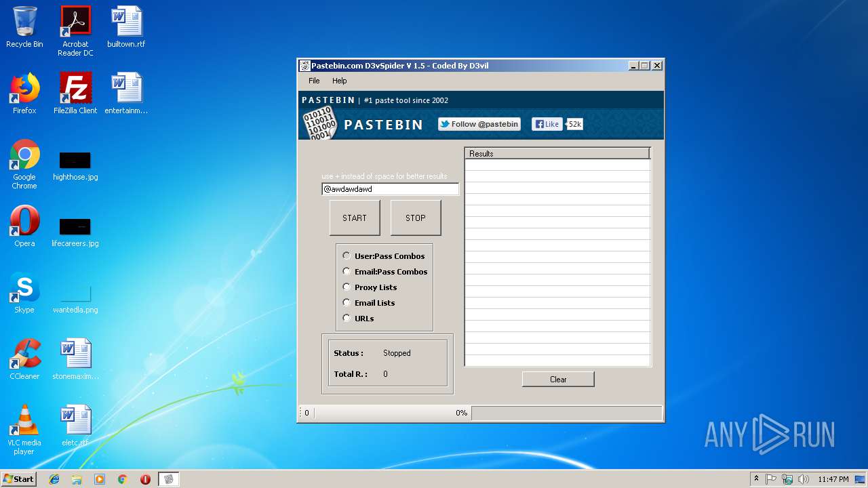Click the Chrome taskbar icon

[x=122, y=479]
